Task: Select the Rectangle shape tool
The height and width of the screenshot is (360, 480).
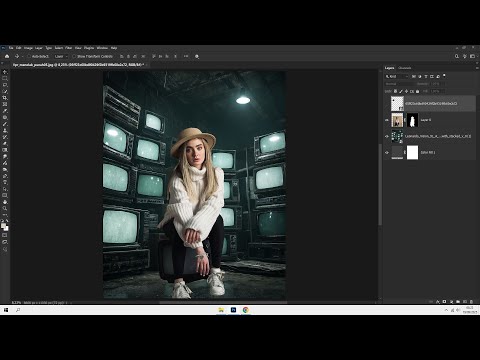Action: point(5,195)
